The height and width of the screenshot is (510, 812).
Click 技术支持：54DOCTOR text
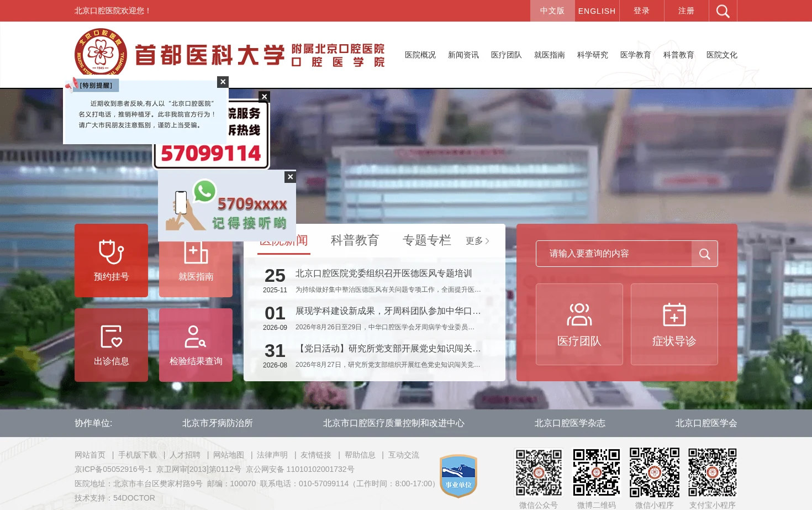(115, 498)
